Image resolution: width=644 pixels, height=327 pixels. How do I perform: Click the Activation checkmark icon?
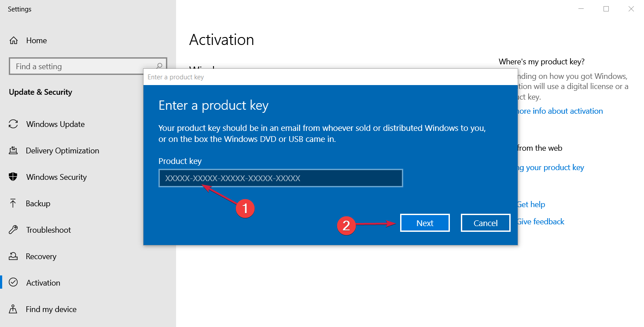[13, 283]
